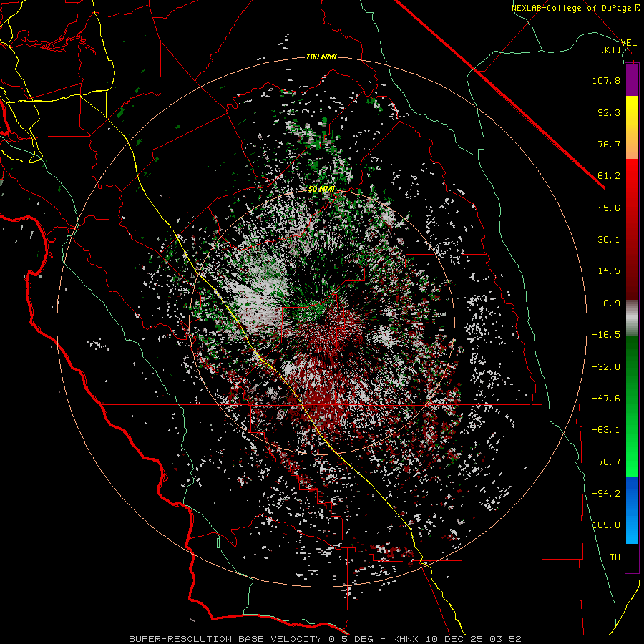Image resolution: width=644 pixels, height=644 pixels.
Task: Click the gray near-zero segment of the color bar
Action: click(x=632, y=318)
